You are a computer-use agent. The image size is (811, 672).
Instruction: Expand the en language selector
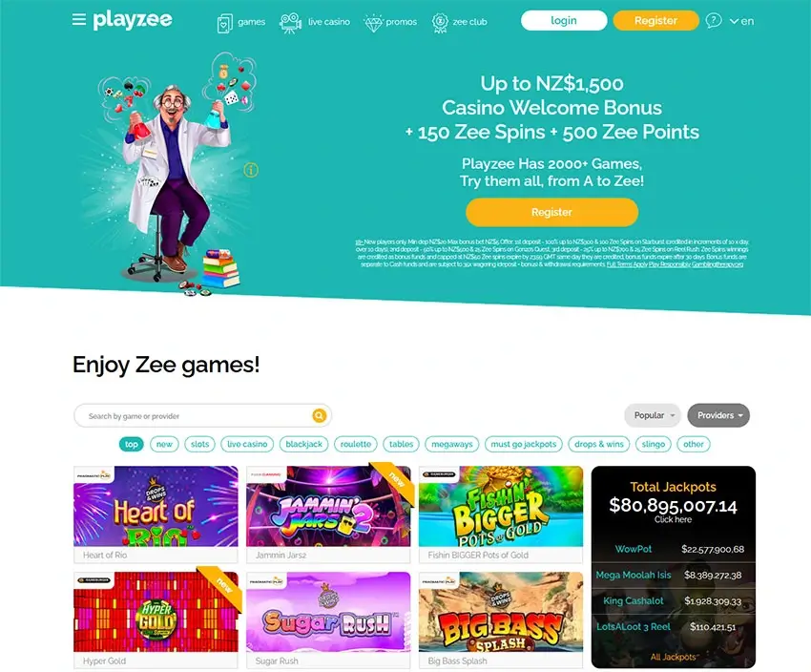click(741, 21)
